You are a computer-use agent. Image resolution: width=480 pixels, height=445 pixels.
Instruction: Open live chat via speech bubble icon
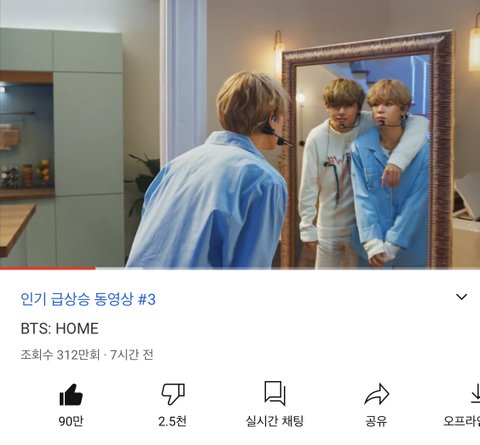[x=275, y=393]
